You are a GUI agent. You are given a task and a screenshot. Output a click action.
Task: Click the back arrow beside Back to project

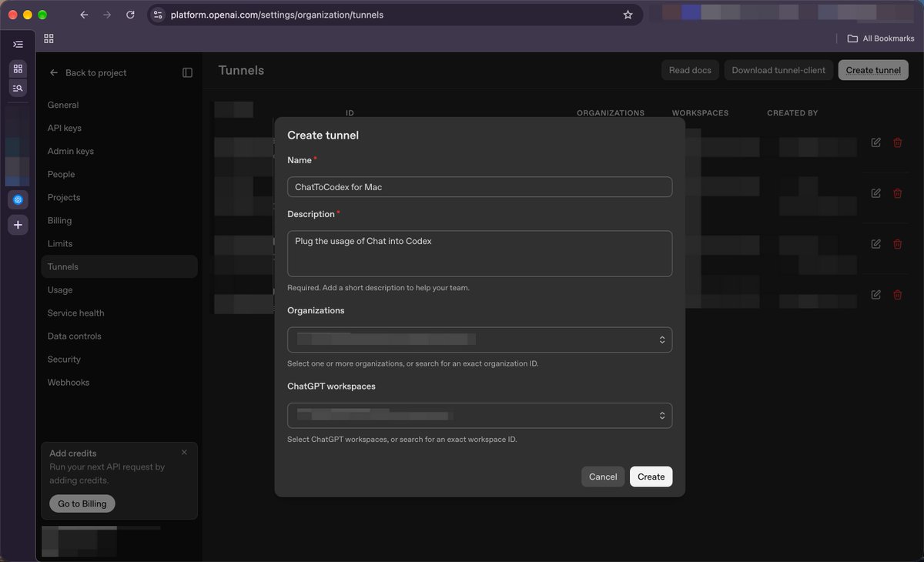pos(54,72)
